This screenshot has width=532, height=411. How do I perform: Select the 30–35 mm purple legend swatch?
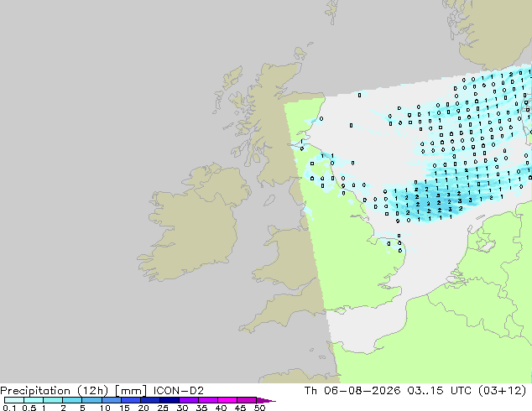(x=188, y=400)
